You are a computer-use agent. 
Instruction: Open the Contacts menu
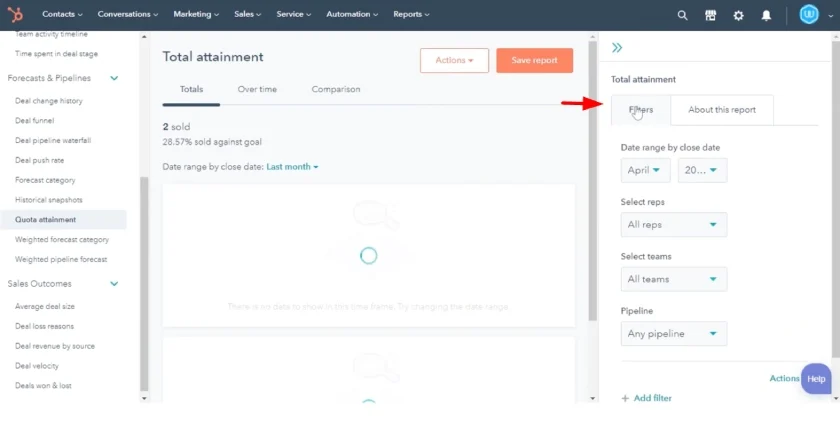[62, 14]
